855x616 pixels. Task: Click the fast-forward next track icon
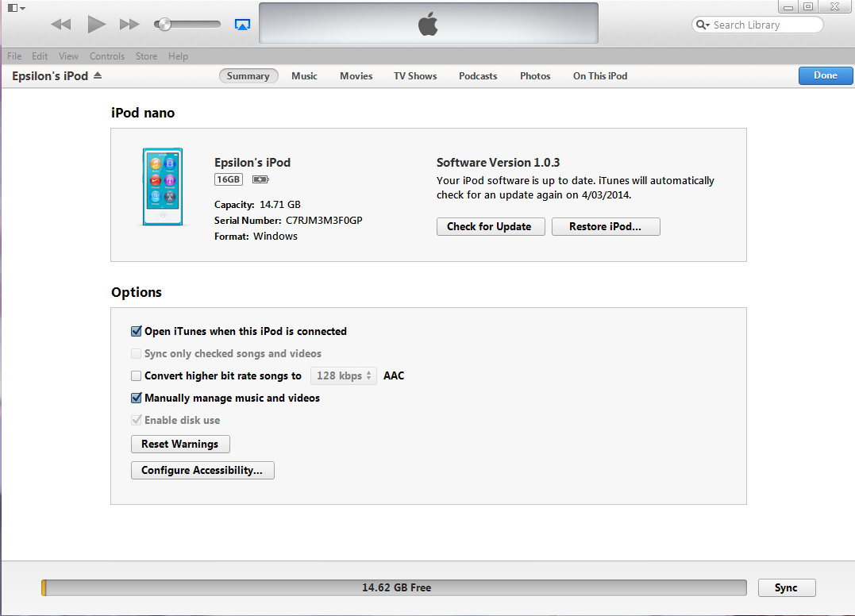[129, 25]
